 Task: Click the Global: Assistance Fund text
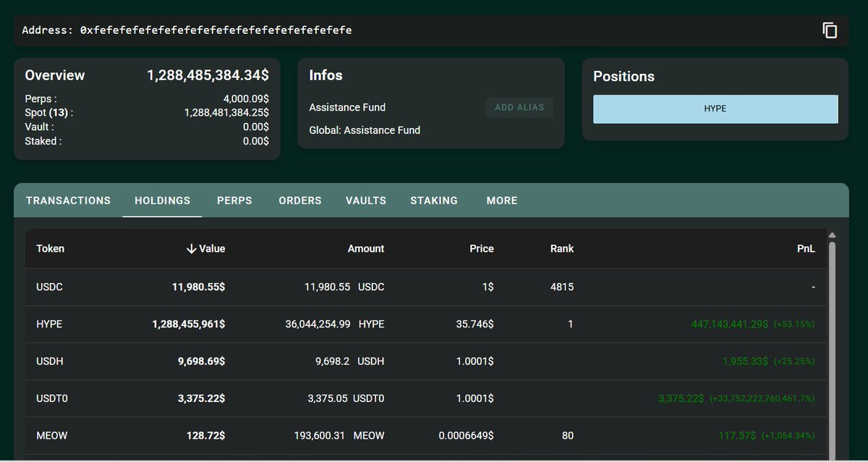point(365,130)
